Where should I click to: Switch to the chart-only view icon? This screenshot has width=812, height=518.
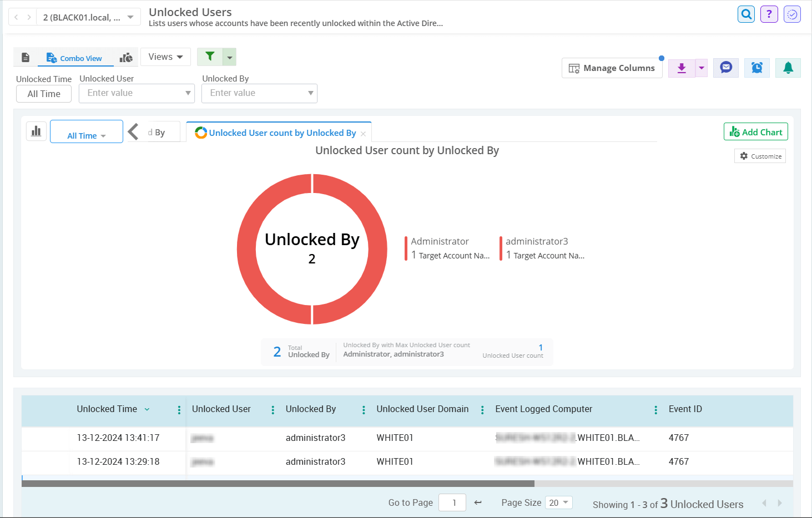[x=126, y=57]
